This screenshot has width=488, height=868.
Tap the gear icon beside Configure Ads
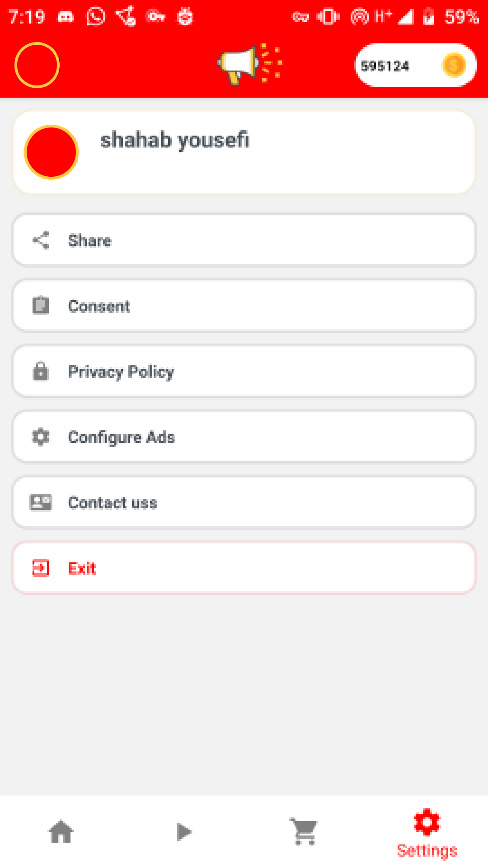pyautogui.click(x=41, y=437)
